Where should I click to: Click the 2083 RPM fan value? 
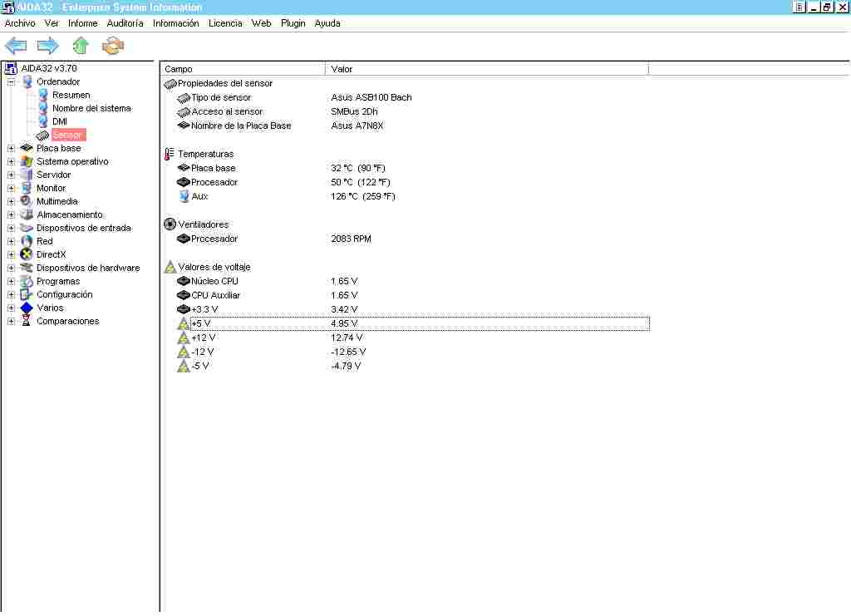pyautogui.click(x=352, y=239)
